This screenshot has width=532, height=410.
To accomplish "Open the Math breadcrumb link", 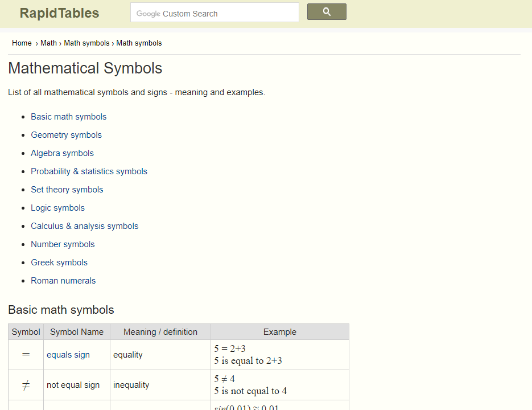I will pyautogui.click(x=48, y=43).
